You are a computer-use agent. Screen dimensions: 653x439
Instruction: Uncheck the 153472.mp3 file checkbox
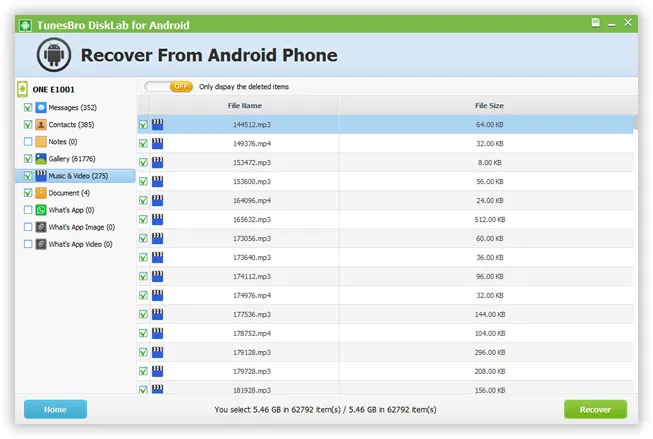click(144, 162)
